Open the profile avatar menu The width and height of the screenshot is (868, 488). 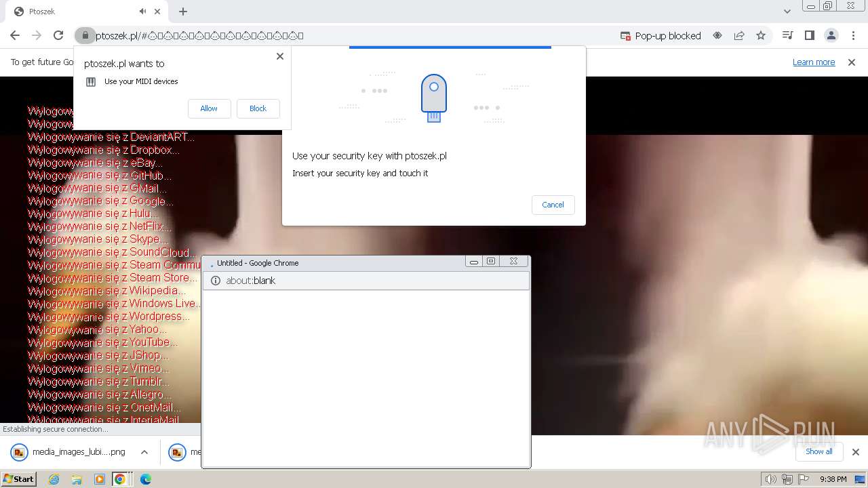831,35
